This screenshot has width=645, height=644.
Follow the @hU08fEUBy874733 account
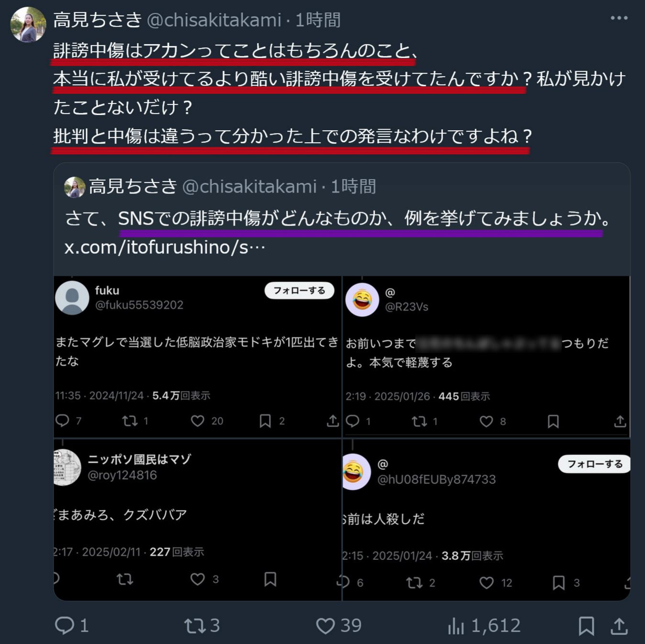coord(594,464)
